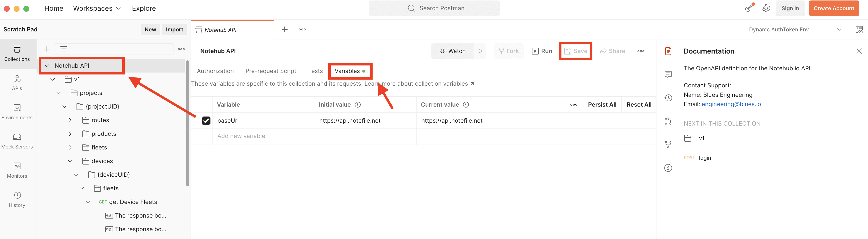Image resolution: width=868 pixels, height=239 pixels.
Task: Click the Run button
Action: pyautogui.click(x=542, y=51)
